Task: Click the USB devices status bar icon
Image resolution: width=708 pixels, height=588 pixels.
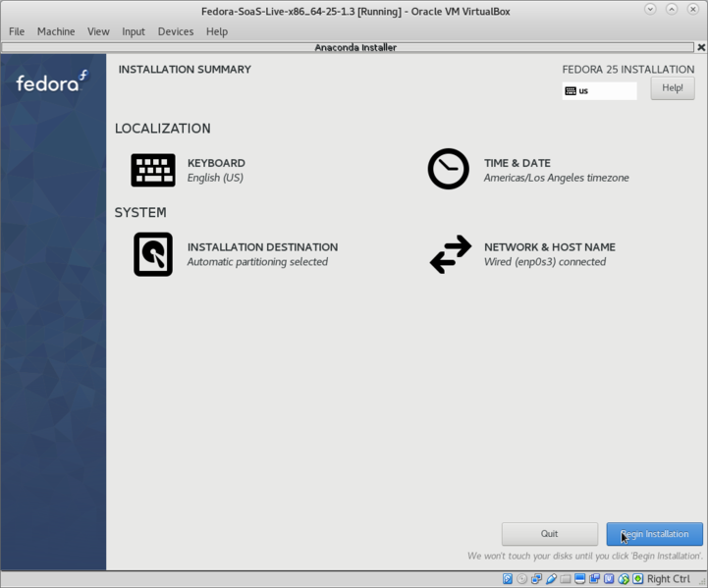Action: [552, 579]
